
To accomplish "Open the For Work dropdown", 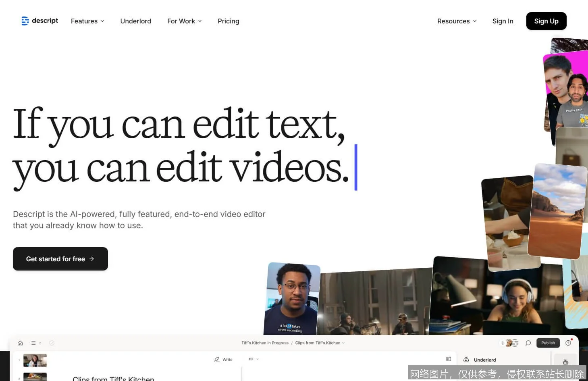I will (184, 21).
